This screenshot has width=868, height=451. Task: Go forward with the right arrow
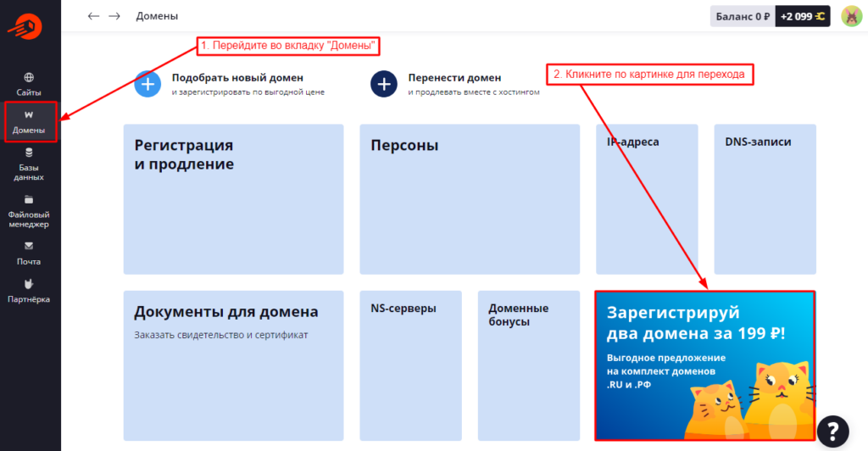(x=114, y=16)
